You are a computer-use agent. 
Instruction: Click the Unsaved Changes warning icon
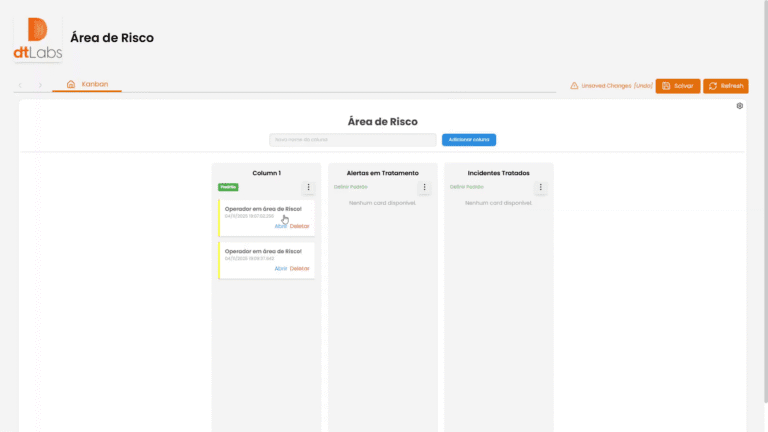574,86
